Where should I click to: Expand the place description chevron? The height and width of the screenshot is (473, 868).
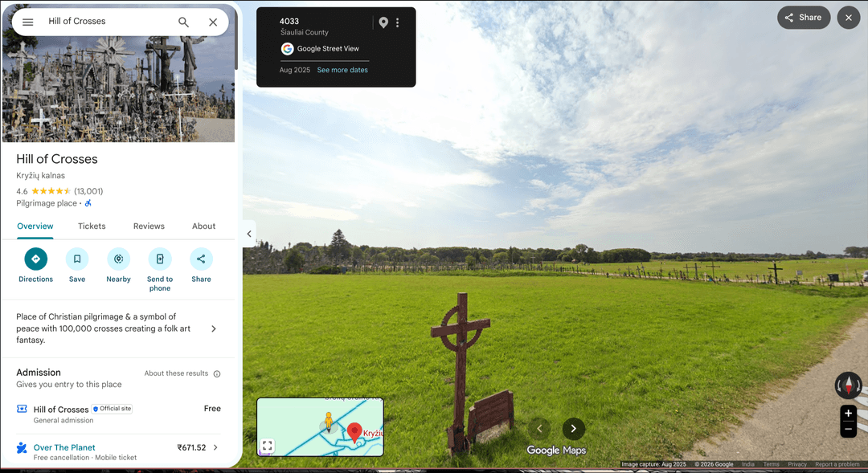click(215, 328)
